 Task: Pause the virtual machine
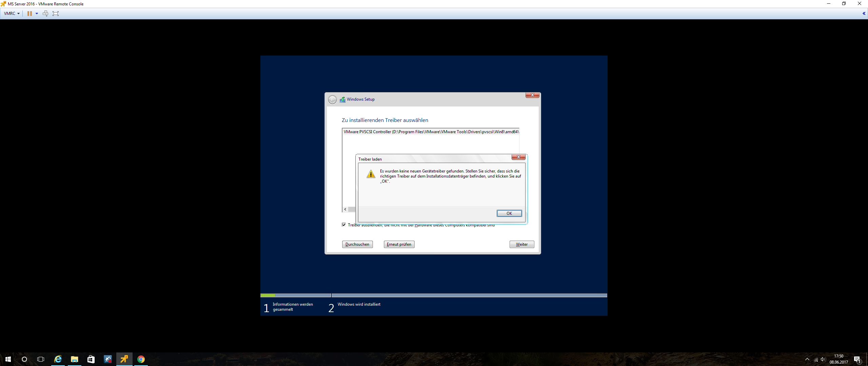coord(29,14)
